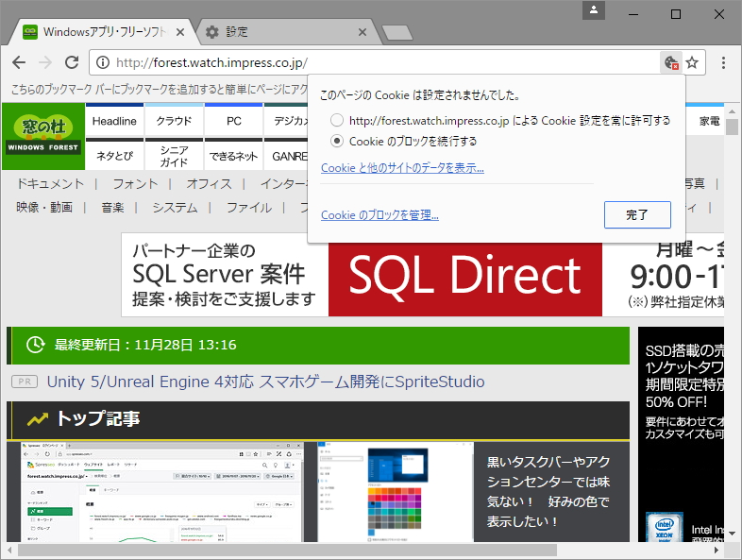Open the 音楽 category link
The height and width of the screenshot is (560, 742).
point(112,208)
